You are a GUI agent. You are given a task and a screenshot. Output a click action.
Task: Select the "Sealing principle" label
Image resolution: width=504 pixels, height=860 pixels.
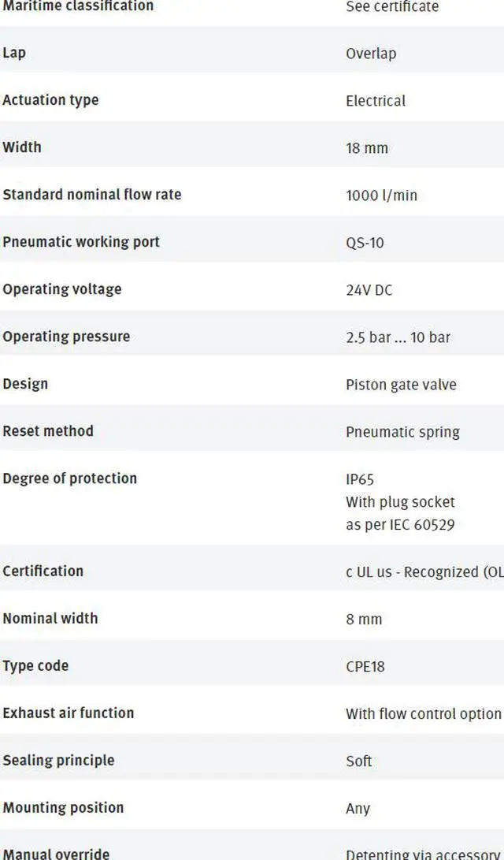(x=58, y=760)
